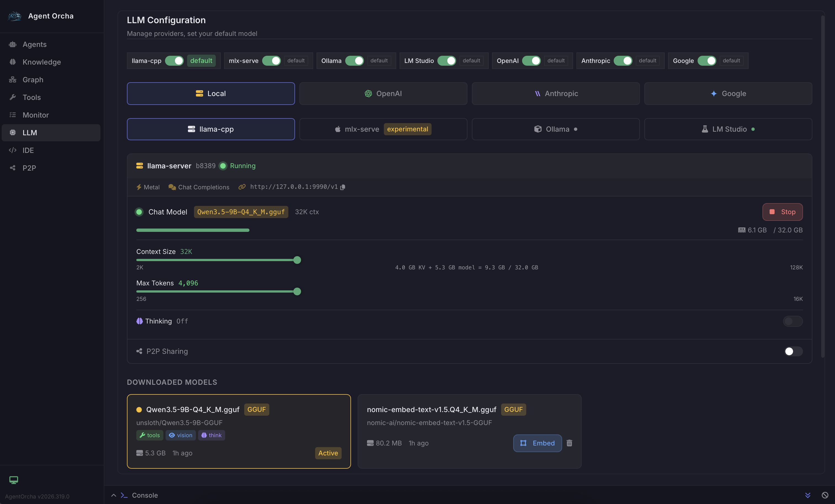
Task: Open the Agents page in sidebar
Action: pos(34,44)
